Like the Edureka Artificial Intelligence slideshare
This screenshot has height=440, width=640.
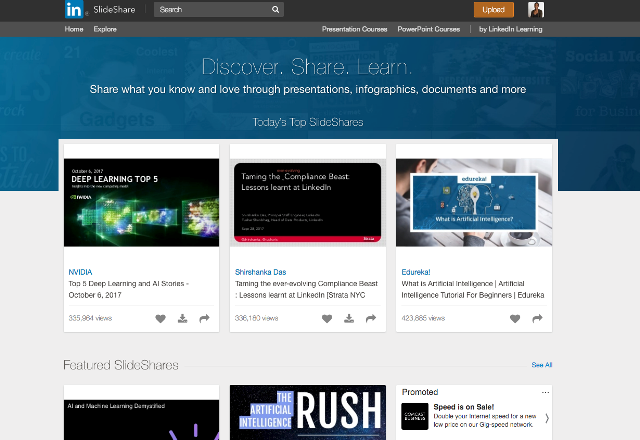coord(515,318)
